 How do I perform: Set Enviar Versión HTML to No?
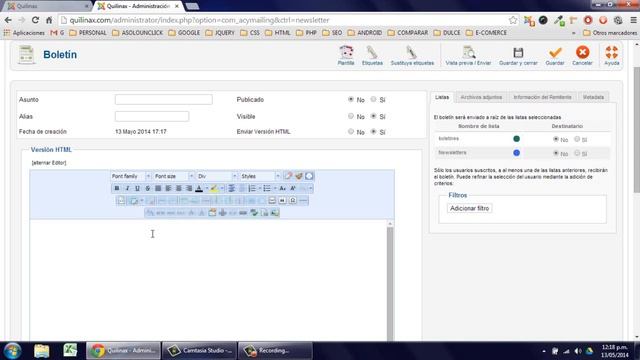351,131
